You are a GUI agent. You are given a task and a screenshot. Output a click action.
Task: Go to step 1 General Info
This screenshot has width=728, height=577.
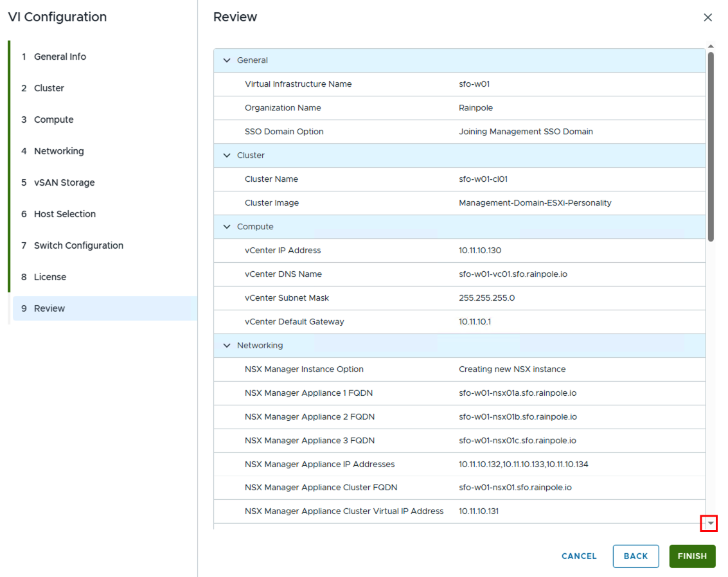pos(60,57)
